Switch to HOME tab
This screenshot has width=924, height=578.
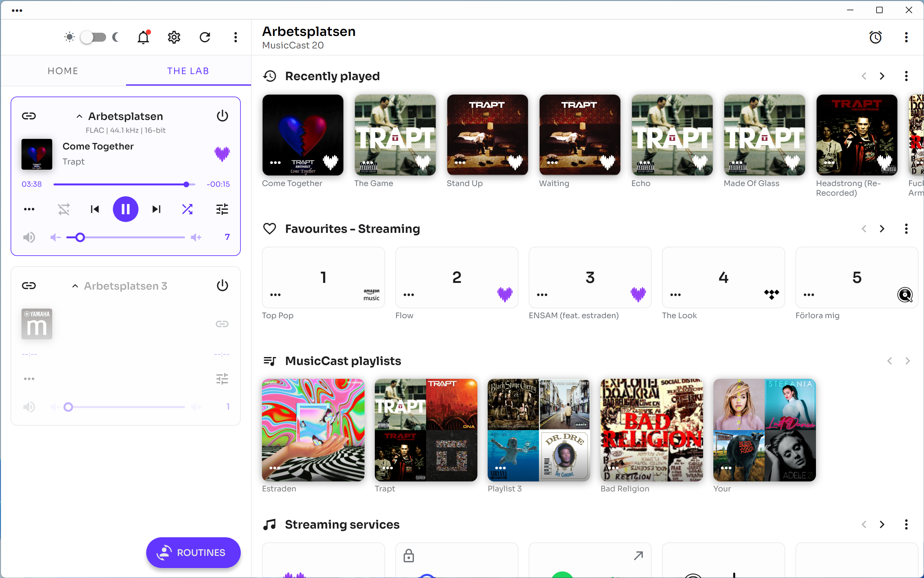click(63, 71)
